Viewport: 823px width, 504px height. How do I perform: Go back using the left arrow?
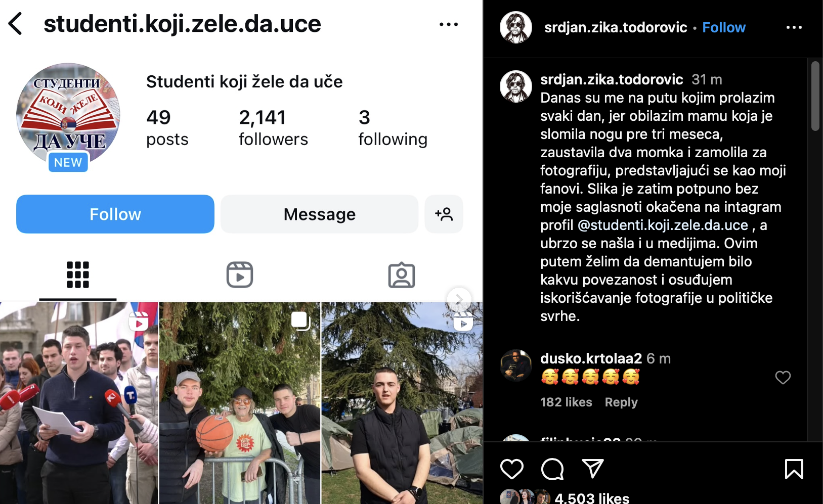(x=16, y=24)
